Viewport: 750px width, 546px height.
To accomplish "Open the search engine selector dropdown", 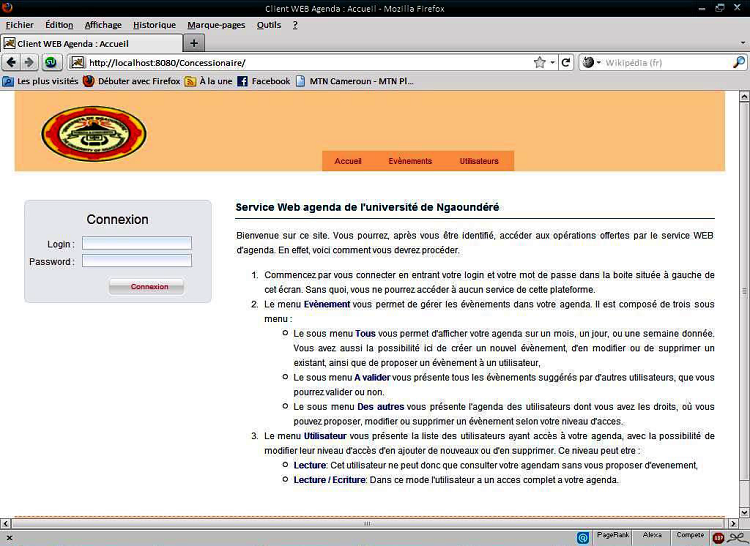I will [592, 62].
